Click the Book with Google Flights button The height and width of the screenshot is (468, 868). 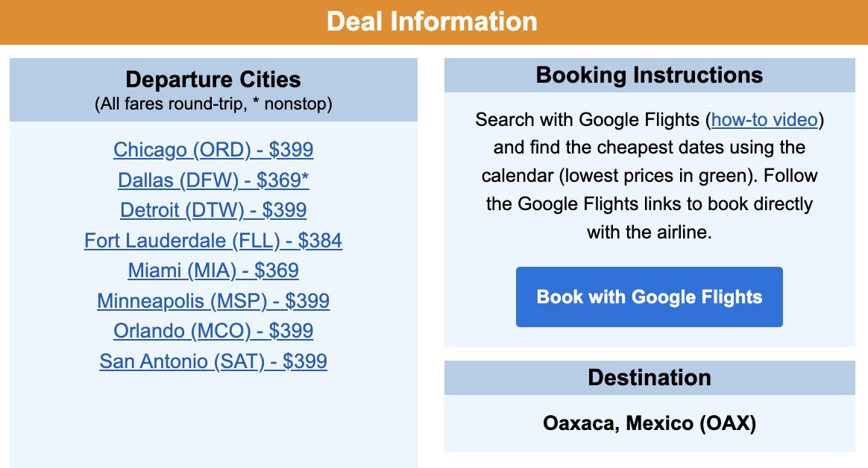(x=649, y=297)
